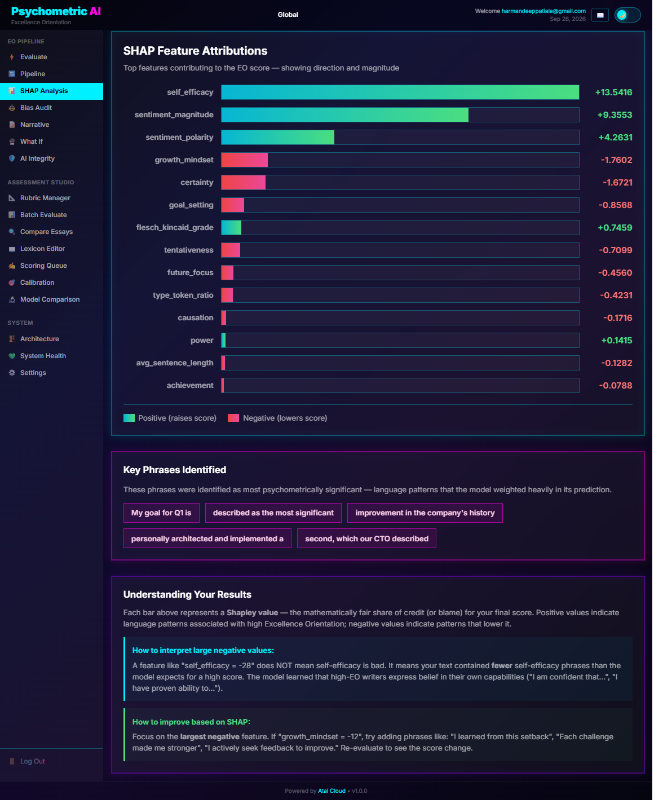The image size is (663, 812).
Task: Click the Calibration target icon
Action: coord(12,283)
